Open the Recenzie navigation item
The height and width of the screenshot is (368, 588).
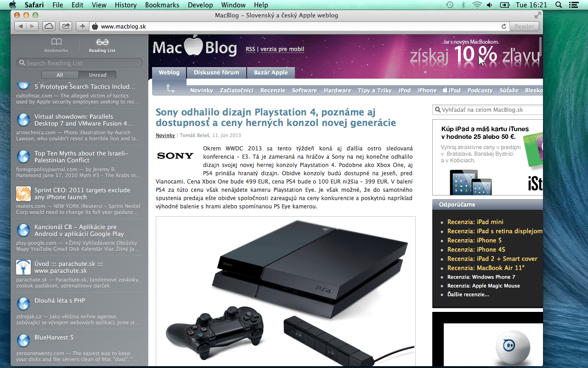(273, 91)
